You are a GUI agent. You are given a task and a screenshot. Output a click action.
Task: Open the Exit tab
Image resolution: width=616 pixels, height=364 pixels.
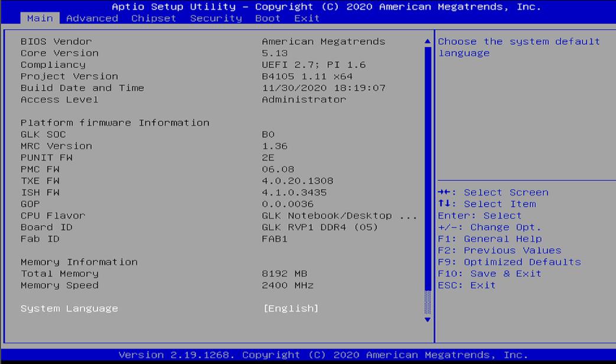pos(307,18)
